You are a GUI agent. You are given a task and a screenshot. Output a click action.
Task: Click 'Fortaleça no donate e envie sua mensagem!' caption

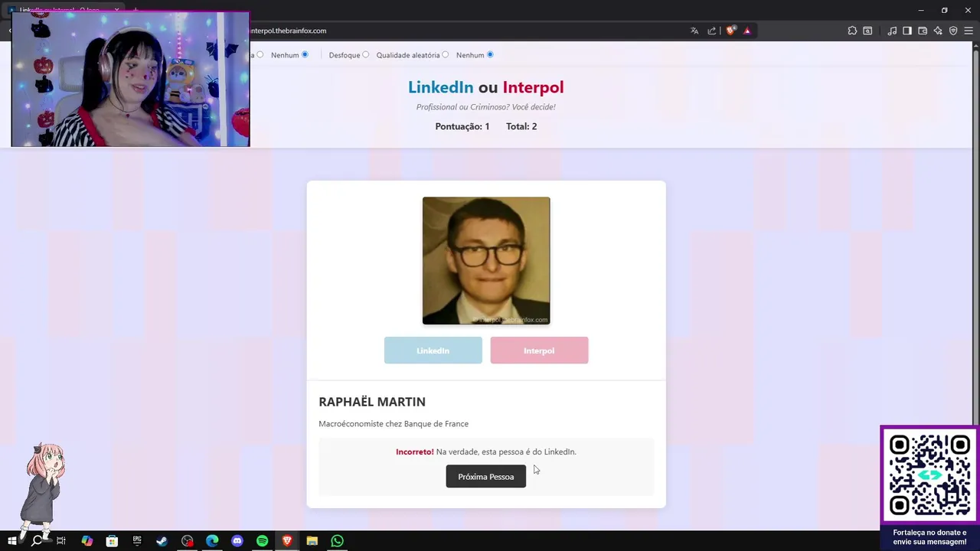pos(929,537)
